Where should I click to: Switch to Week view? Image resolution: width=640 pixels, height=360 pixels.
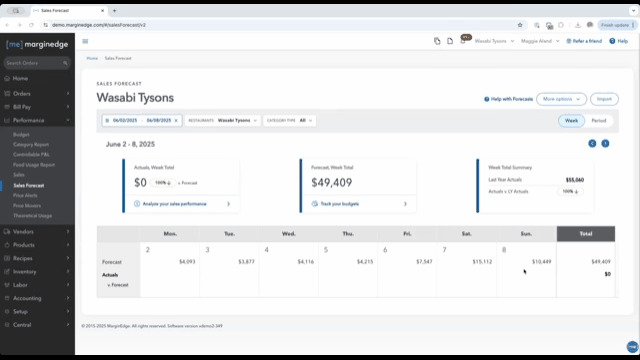(571, 121)
